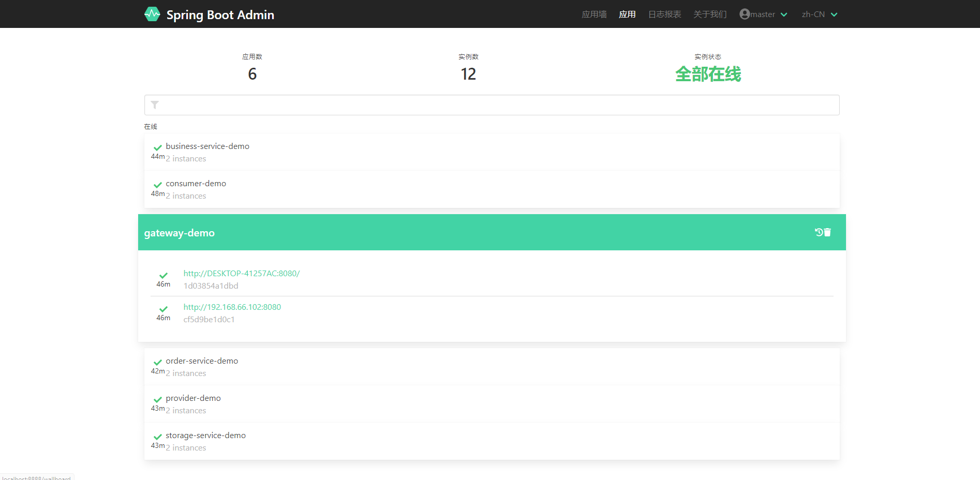This screenshot has height=480, width=980.
Task: Click the trash icon for gateway-demo
Action: click(827, 232)
